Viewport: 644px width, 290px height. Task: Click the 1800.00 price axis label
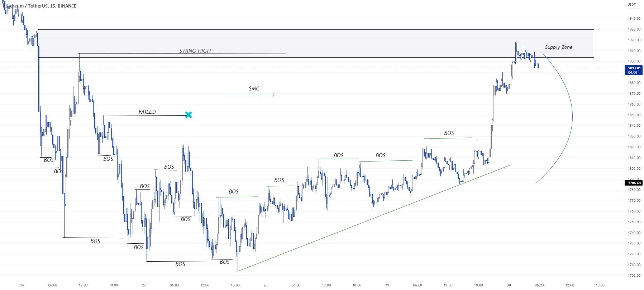[634, 169]
